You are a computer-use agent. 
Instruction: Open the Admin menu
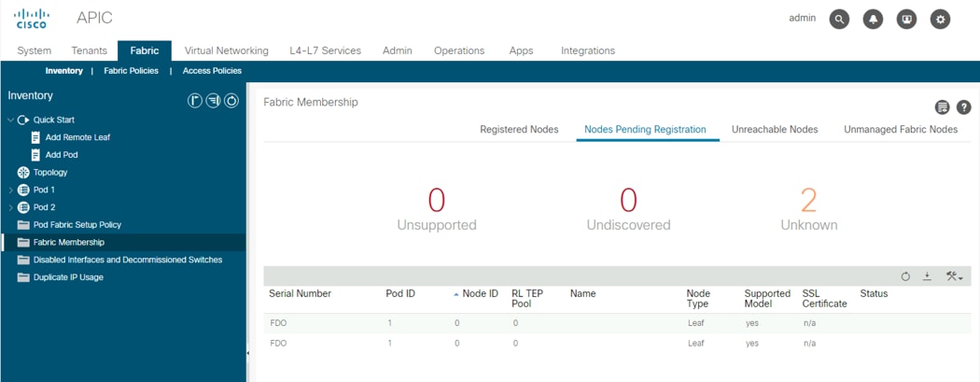coord(398,50)
